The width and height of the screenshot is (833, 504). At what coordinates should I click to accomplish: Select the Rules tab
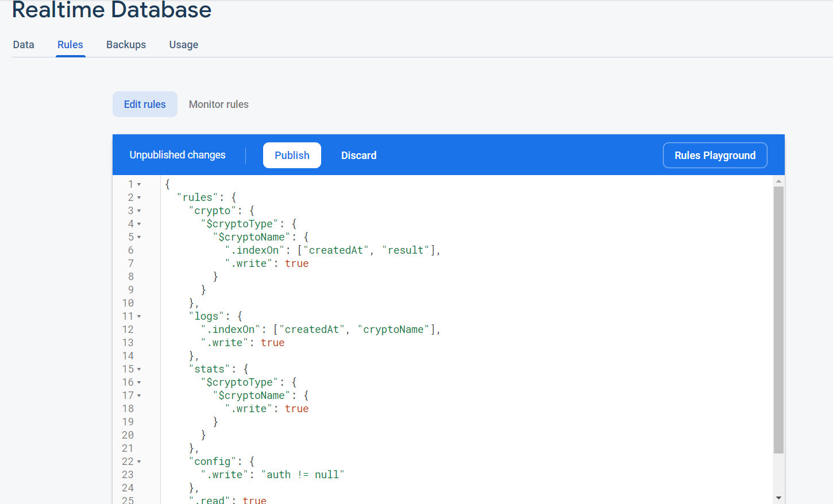coord(70,45)
